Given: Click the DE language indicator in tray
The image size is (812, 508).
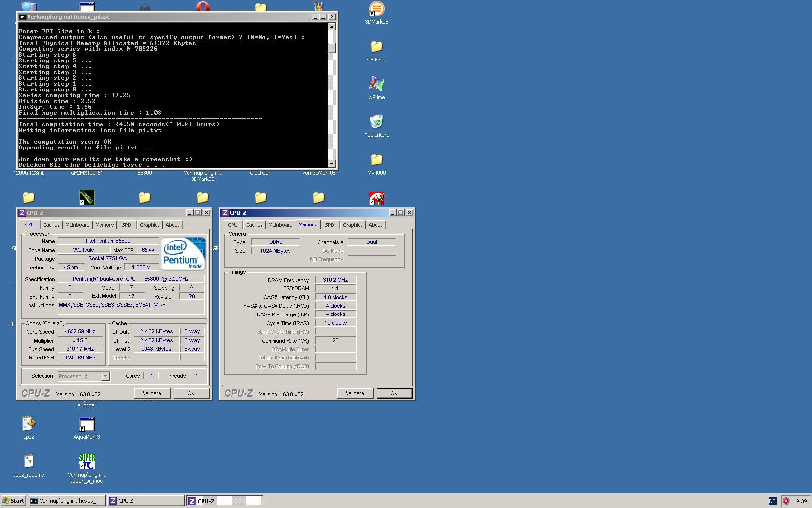Looking at the screenshot, I should (x=772, y=501).
